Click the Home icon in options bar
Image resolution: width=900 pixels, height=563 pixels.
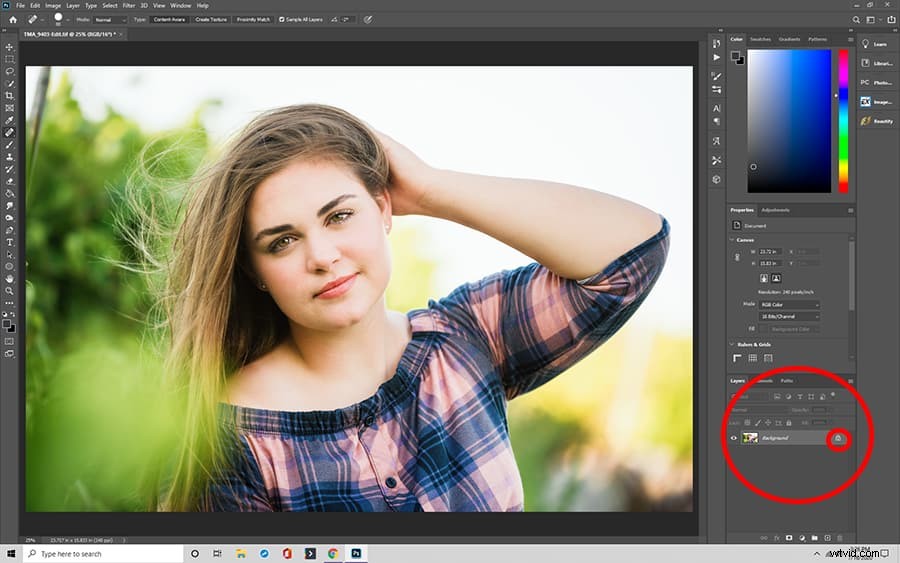(x=13, y=20)
